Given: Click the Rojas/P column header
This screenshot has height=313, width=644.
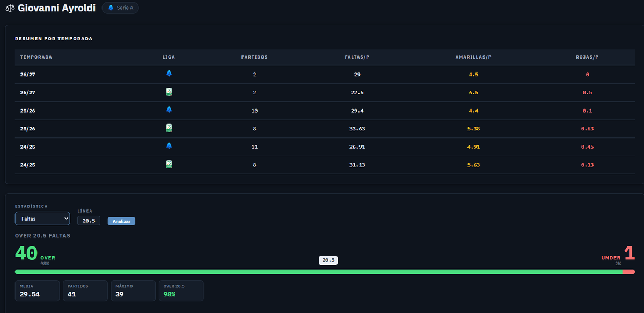Looking at the screenshot, I should point(587,57).
